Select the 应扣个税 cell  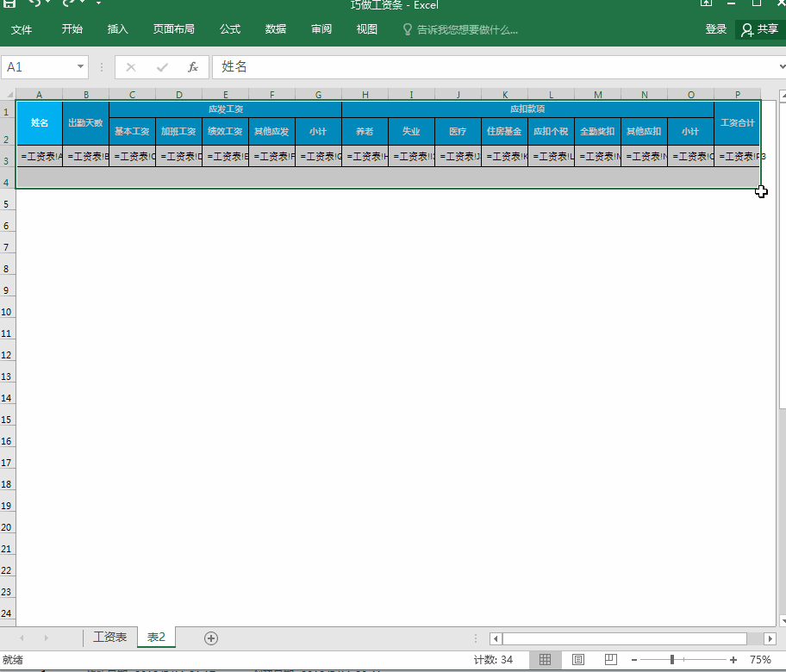pos(551,131)
